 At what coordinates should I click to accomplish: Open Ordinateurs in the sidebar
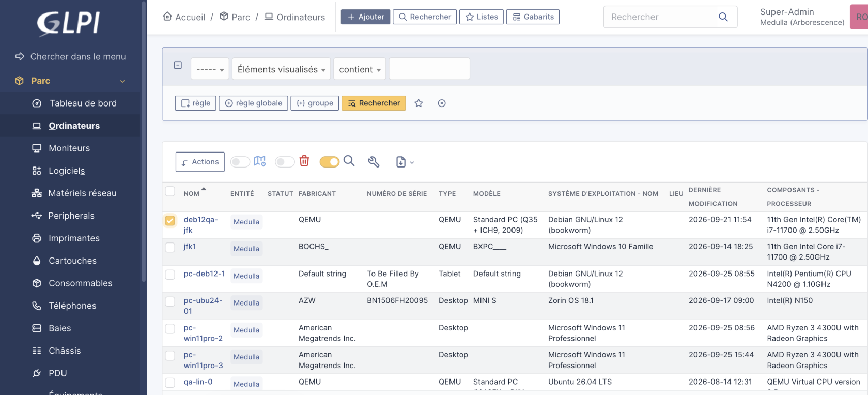[x=74, y=126]
